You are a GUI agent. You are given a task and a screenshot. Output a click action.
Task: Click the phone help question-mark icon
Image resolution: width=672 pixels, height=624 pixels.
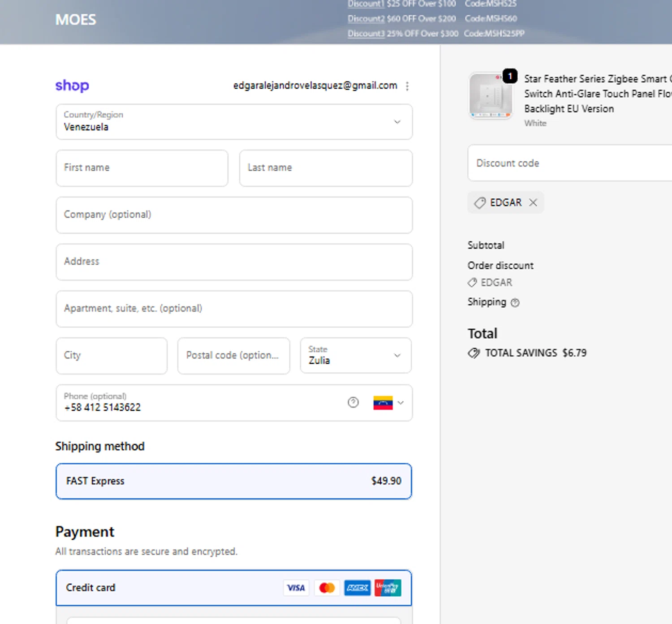click(353, 403)
